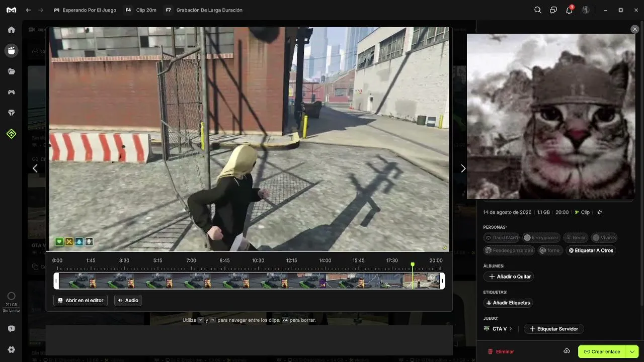Click the right trim handle of timeline
Viewport: 644px width, 362px height.
tap(442, 281)
